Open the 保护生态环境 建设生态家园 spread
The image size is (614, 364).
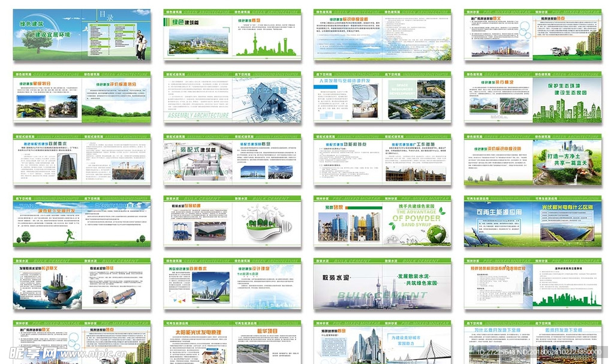(x=532, y=98)
